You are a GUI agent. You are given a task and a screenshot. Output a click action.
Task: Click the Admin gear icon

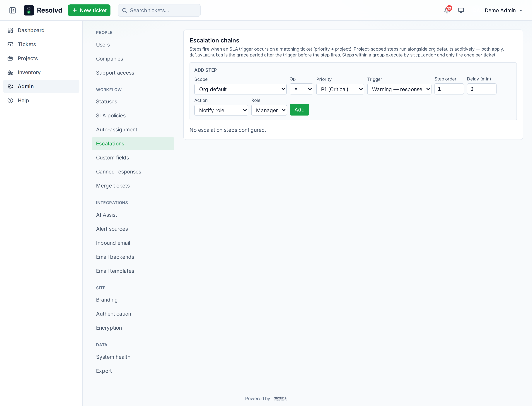10,86
